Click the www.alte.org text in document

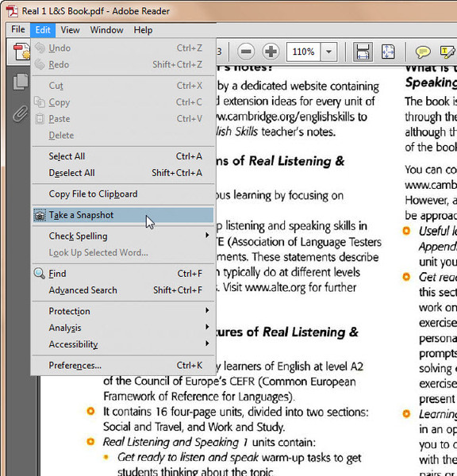pyautogui.click(x=275, y=287)
